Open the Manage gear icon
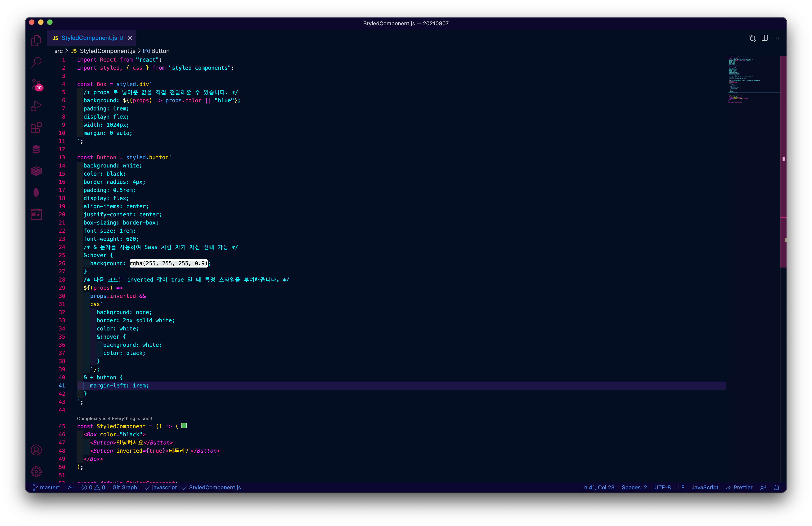The height and width of the screenshot is (526, 812). pyautogui.click(x=36, y=471)
